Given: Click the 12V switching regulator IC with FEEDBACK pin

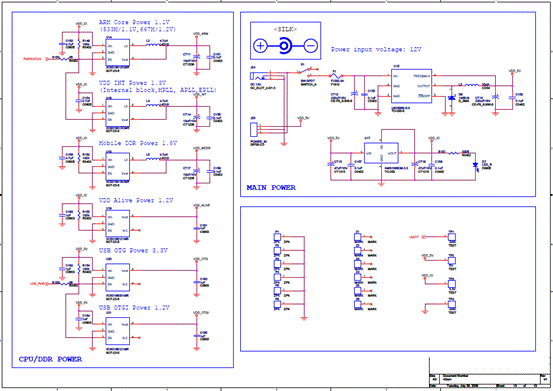Looking at the screenshot, I should click(x=411, y=86).
